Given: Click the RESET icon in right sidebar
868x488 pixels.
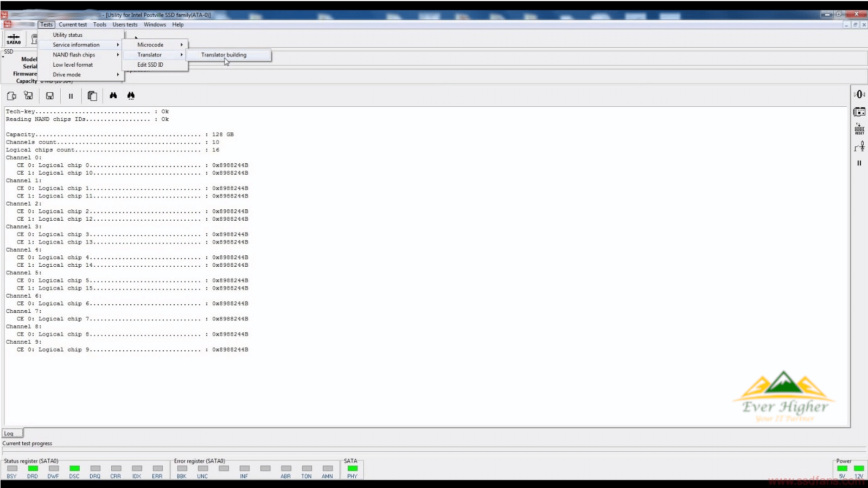Looking at the screenshot, I should click(x=859, y=129).
